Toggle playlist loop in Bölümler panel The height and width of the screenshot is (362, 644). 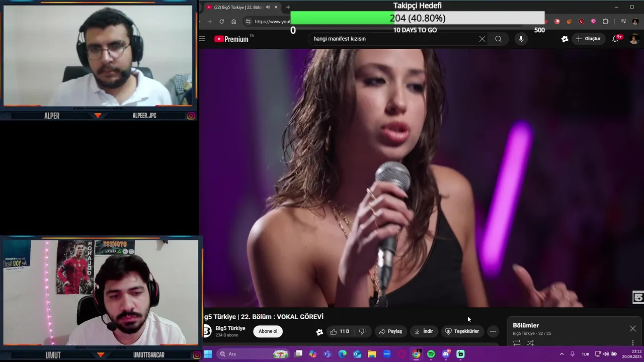517,343
